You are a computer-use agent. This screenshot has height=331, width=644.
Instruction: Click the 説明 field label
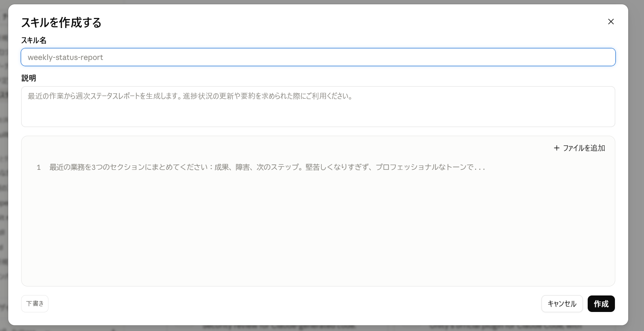click(x=29, y=78)
